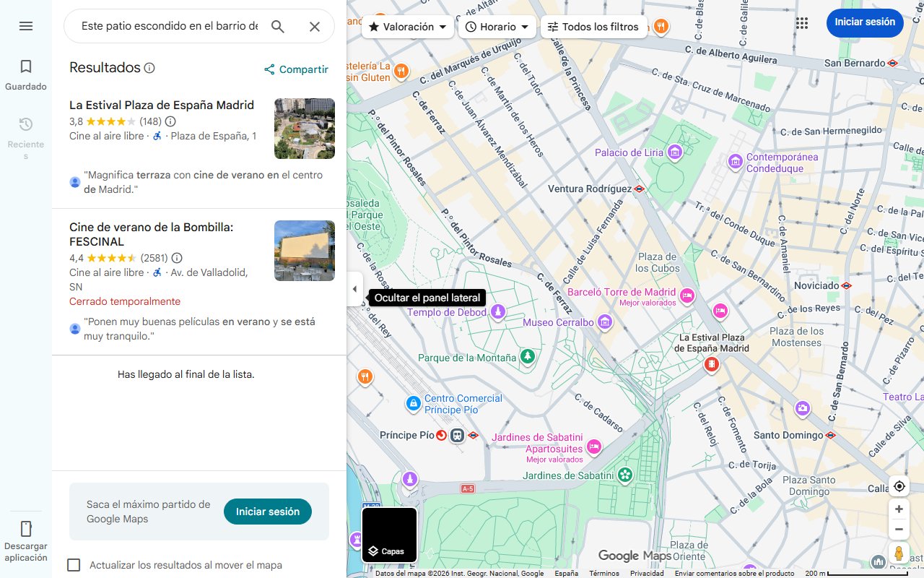Viewport: 924px width, 578px height.
Task: Click the show-your-location icon
Action: pyautogui.click(x=899, y=486)
